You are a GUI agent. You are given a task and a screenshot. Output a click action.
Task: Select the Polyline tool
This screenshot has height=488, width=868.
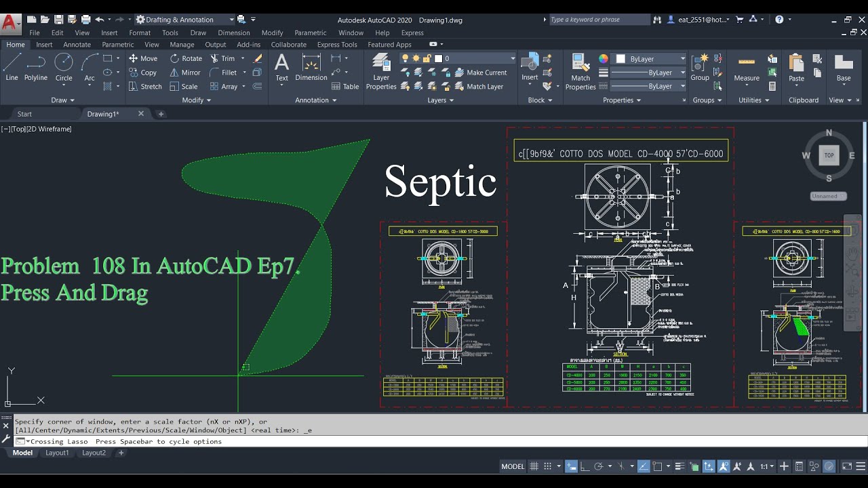click(36, 67)
